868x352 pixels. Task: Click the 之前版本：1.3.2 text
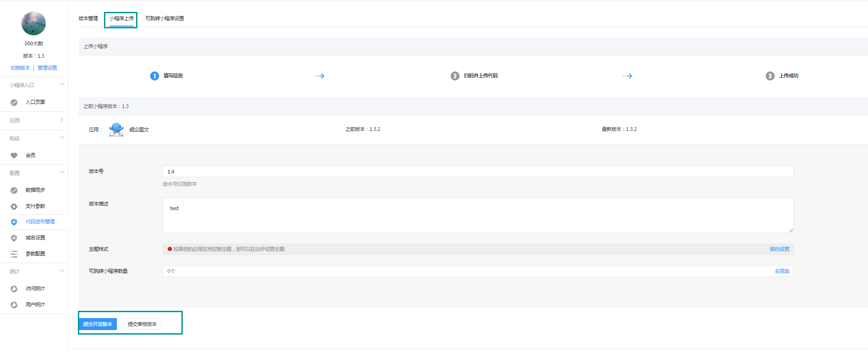point(363,130)
